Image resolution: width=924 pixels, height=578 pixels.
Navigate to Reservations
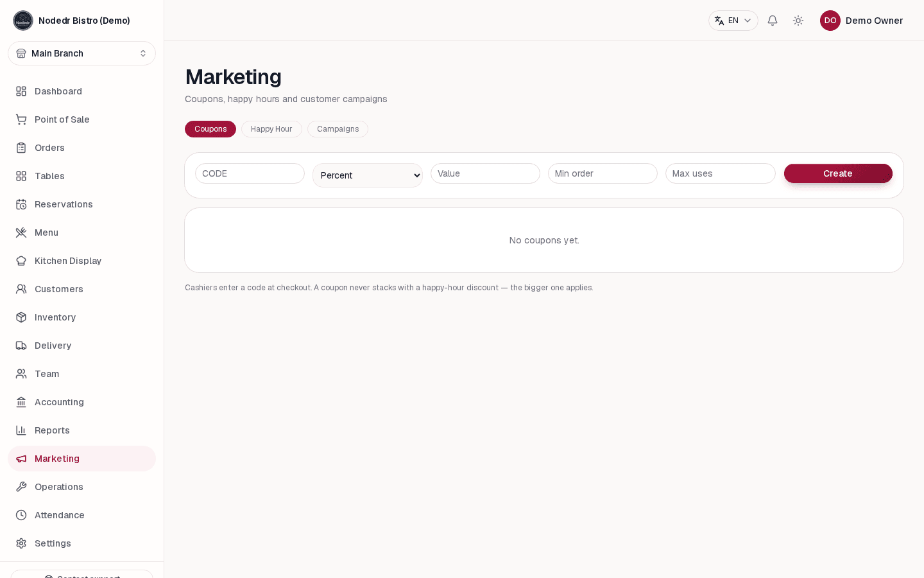pyautogui.click(x=81, y=204)
